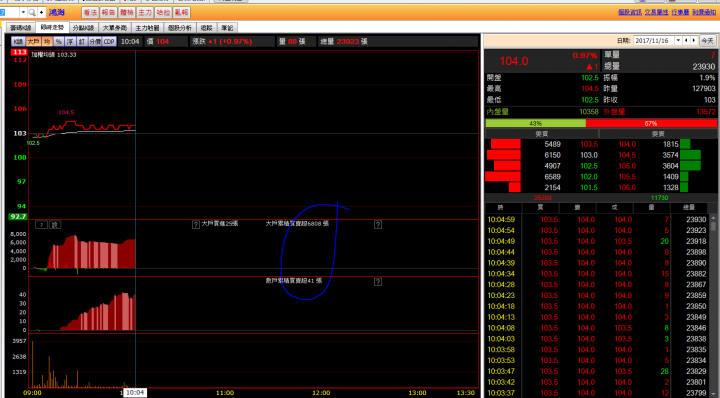The height and width of the screenshot is (398, 720).
Task: Click the ? icon beside 大戶買進 label
Action: (x=196, y=224)
